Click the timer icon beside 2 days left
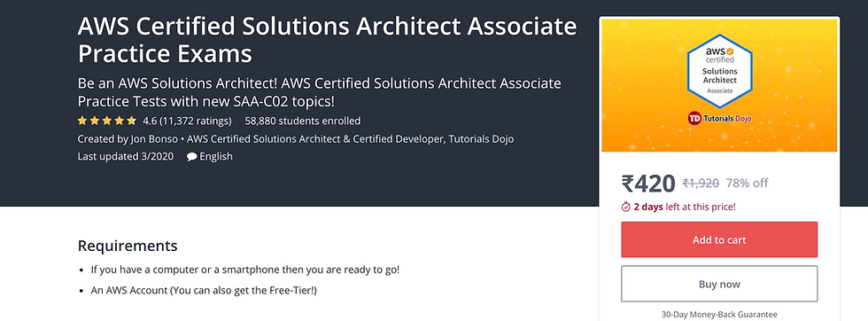The image size is (868, 321). click(626, 207)
